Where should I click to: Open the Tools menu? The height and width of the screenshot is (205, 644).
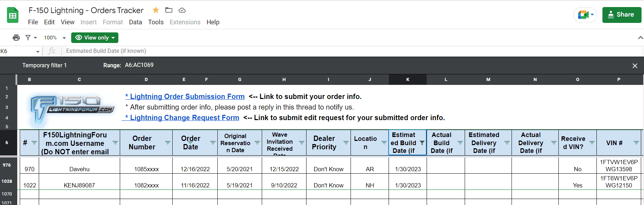(156, 22)
